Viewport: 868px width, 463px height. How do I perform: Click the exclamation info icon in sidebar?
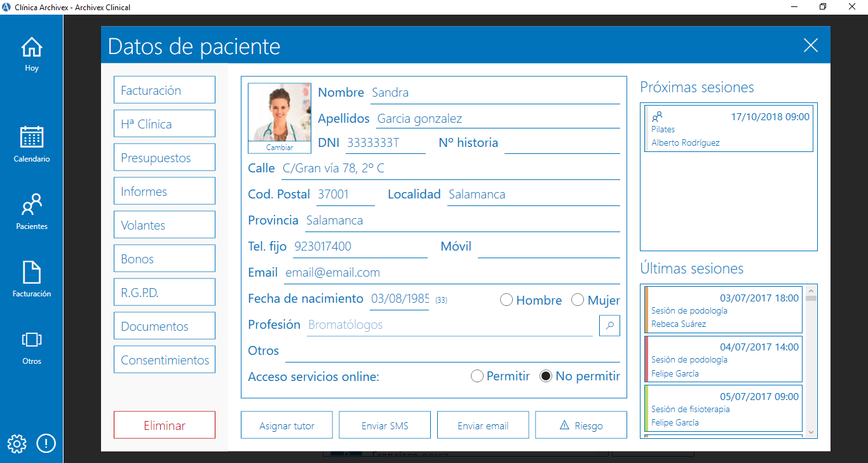pos(46,443)
